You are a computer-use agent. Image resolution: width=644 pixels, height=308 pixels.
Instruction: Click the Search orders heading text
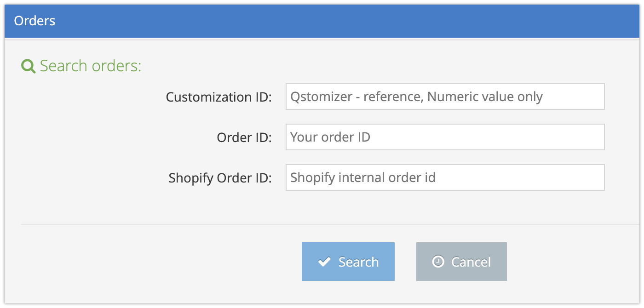pos(91,66)
